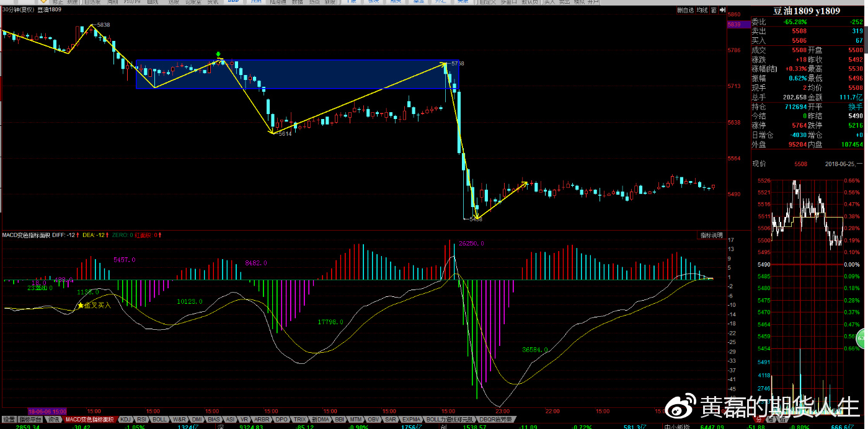The image size is (868, 429).
Task: Click the 换手 turnover toggle label
Action: [857, 107]
